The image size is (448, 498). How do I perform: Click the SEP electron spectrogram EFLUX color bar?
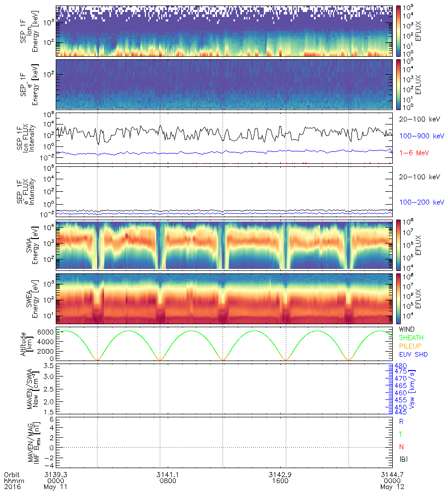point(399,84)
